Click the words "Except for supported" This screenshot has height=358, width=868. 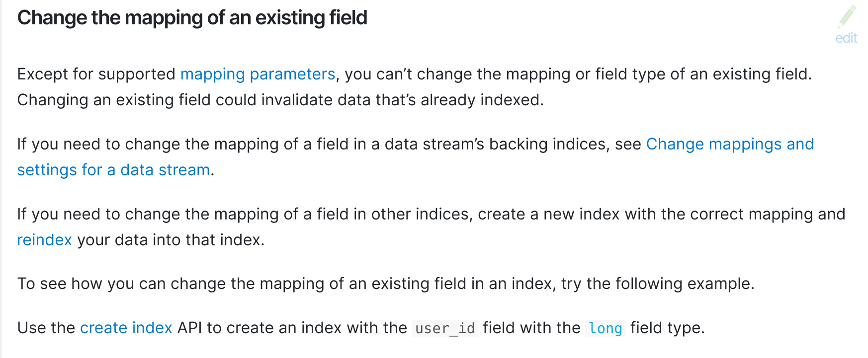96,74
